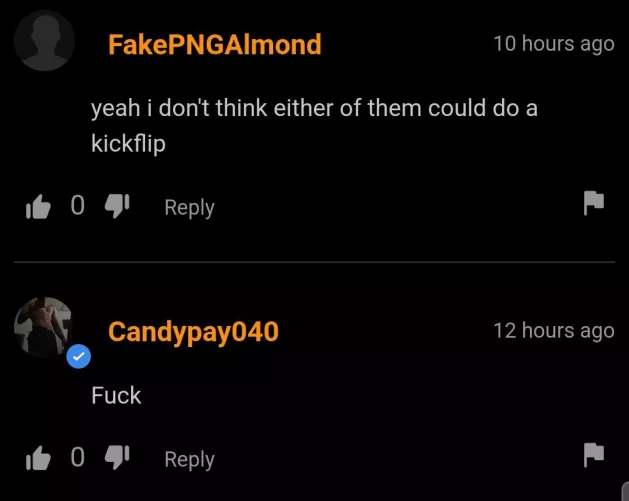
Task: Click the like count on FakePNGAlmond's comment
Action: click(78, 206)
